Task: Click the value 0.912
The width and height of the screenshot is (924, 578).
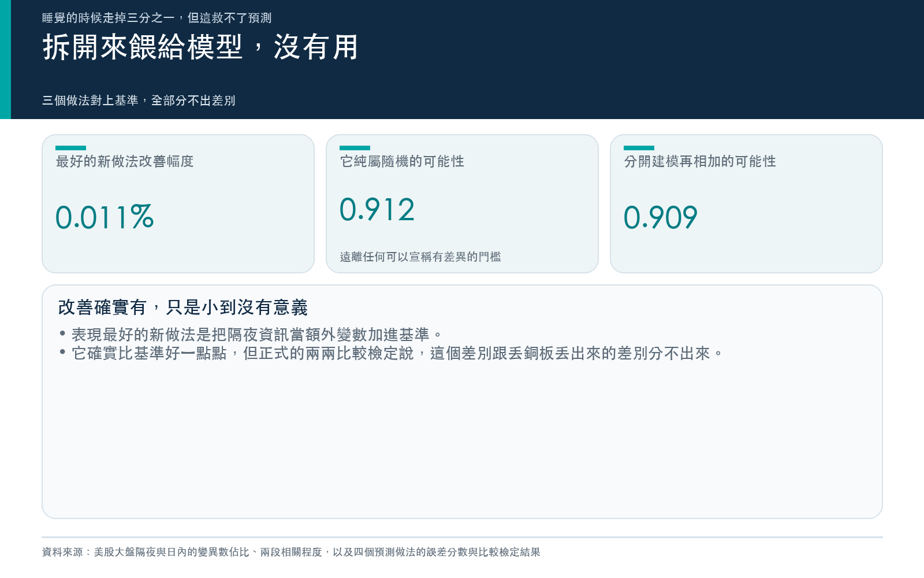Action: [x=377, y=209]
